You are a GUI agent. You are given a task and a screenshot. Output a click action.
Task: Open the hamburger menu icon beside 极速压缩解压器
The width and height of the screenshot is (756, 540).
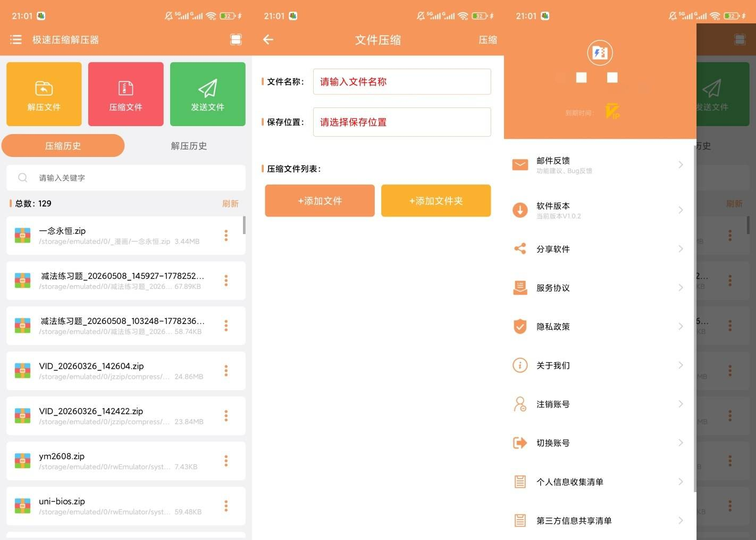[16, 39]
